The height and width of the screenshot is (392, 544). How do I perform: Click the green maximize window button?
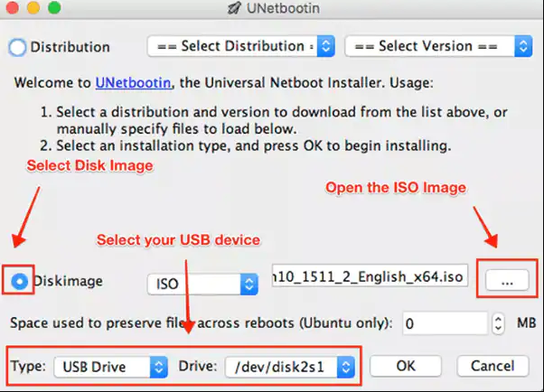pyautogui.click(x=54, y=7)
